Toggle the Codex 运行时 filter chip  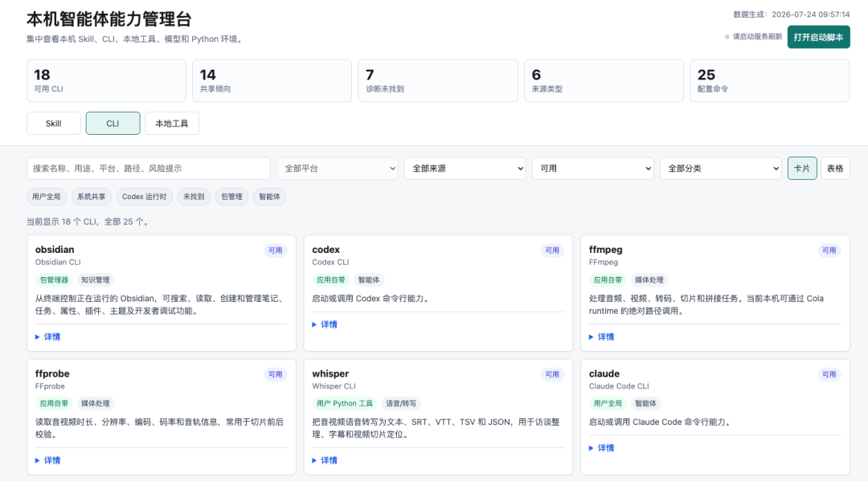pos(145,196)
